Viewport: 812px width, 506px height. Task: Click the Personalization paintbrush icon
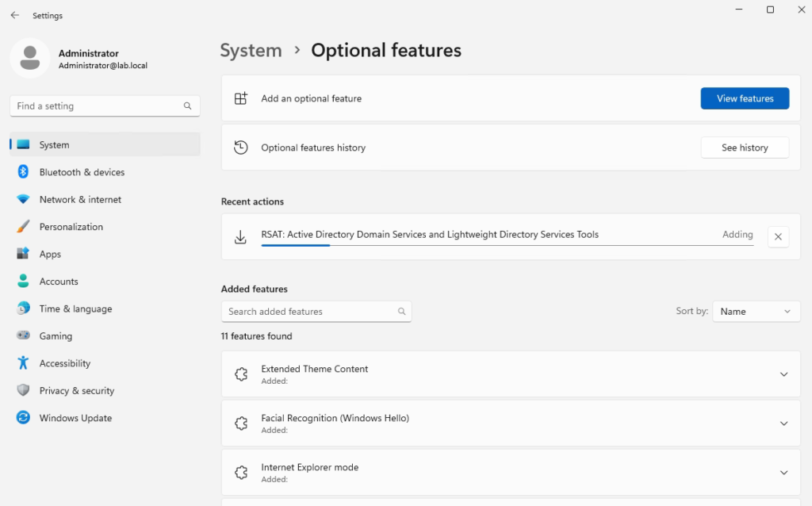(23, 227)
